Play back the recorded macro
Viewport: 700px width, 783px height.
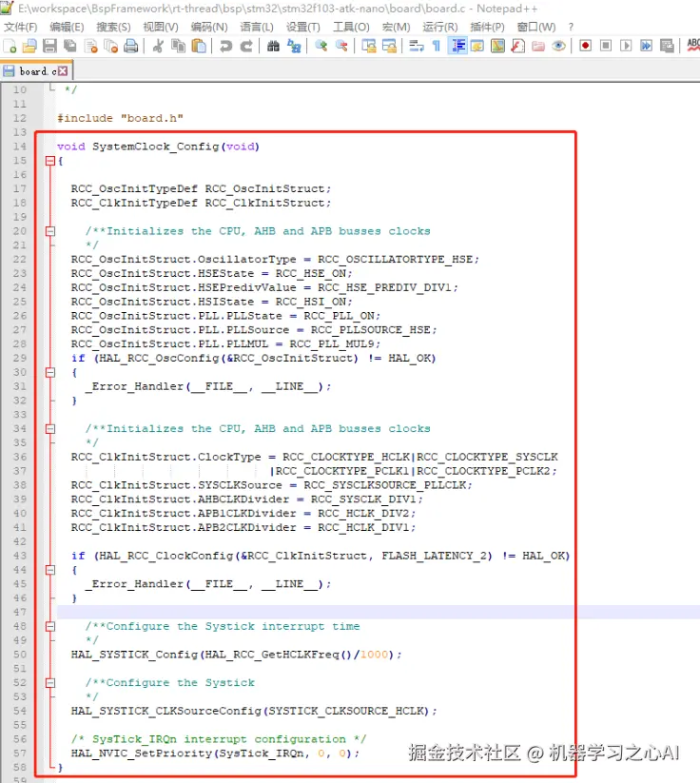[x=626, y=46]
